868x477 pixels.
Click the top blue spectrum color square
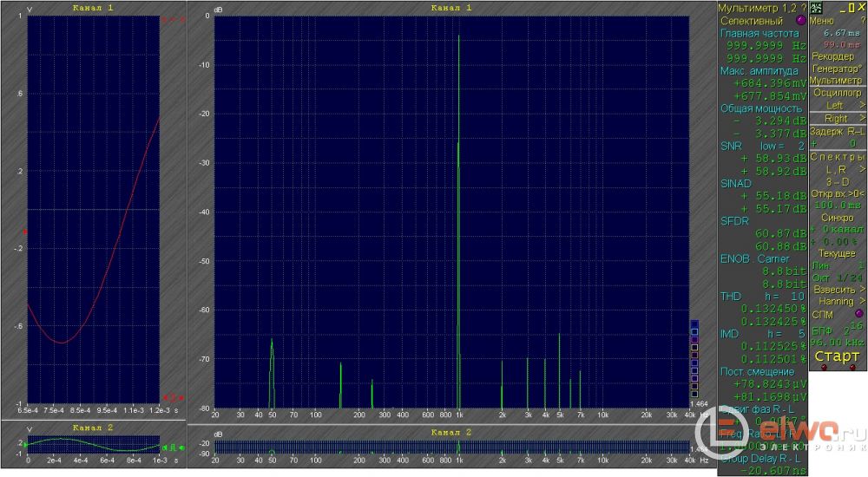(694, 323)
